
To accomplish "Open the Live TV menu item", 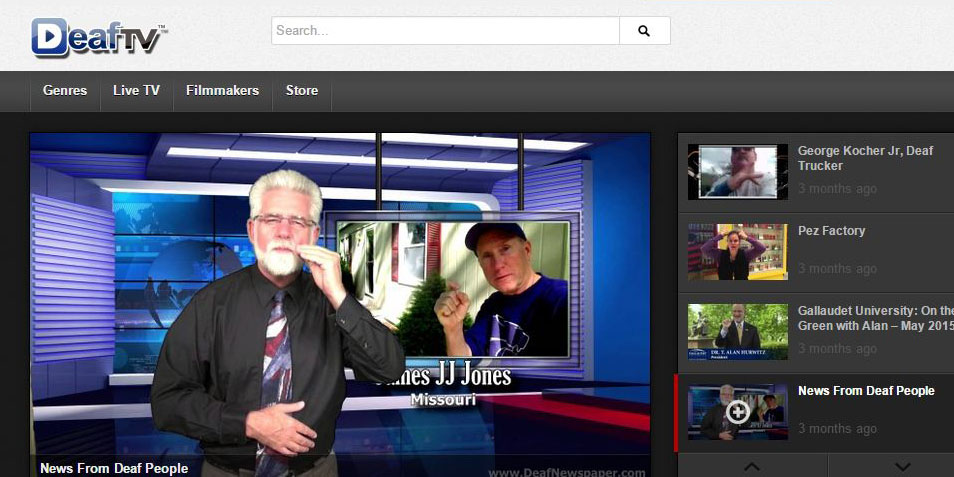I will point(136,91).
